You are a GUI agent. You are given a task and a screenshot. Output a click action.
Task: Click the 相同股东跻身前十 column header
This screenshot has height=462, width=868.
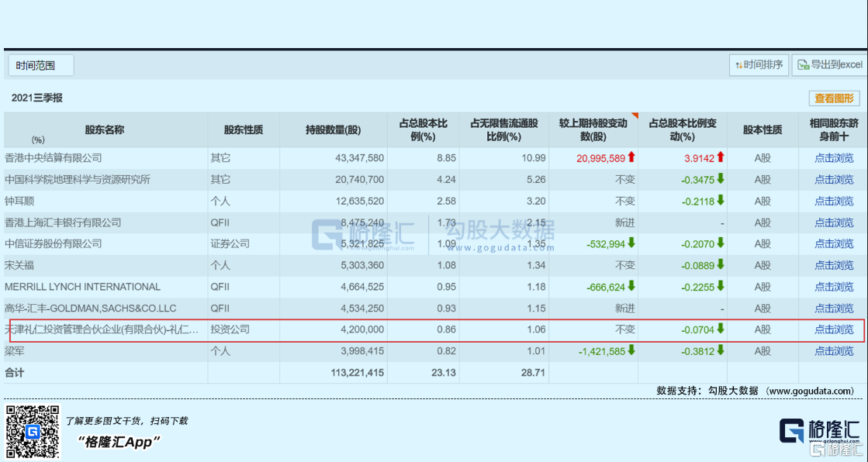[834, 130]
